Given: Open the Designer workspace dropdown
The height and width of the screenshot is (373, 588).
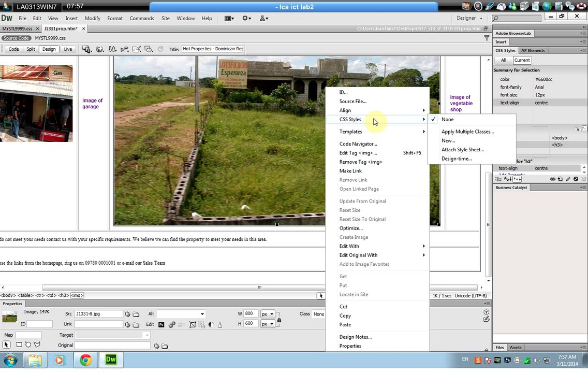Looking at the screenshot, I should (x=469, y=18).
